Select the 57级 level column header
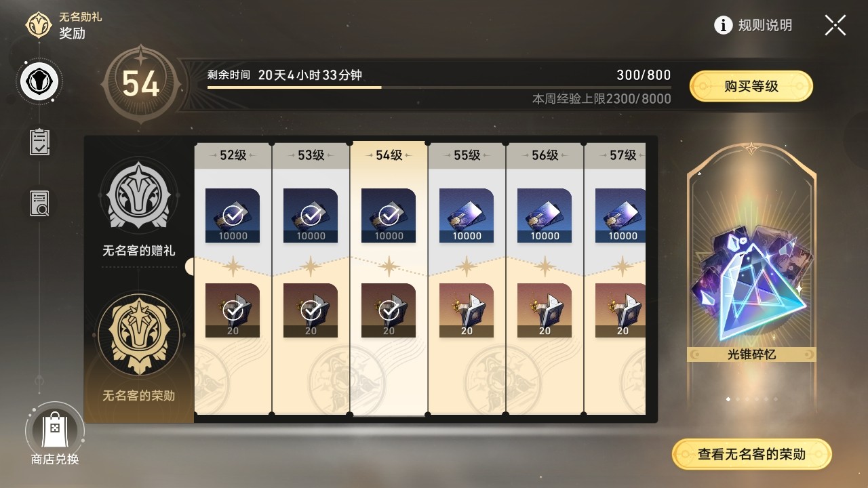 click(615, 155)
